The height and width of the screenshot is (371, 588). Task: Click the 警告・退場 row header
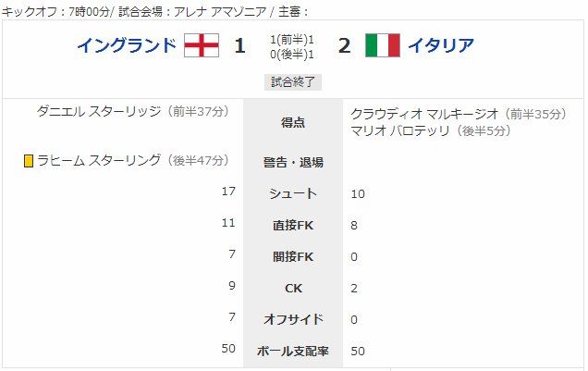(293, 163)
